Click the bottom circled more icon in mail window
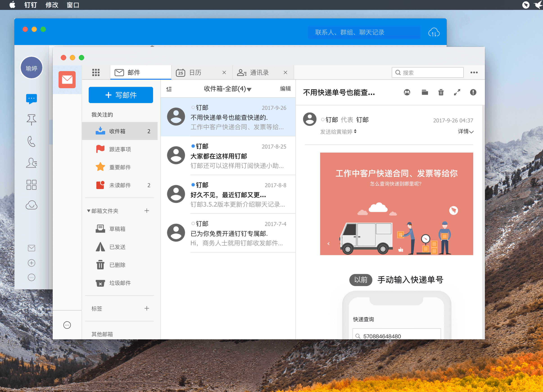This screenshot has width=543, height=392. 67,325
